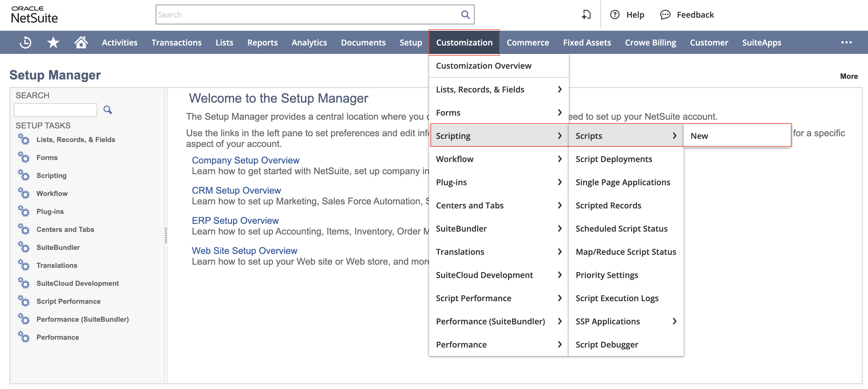Image resolution: width=868 pixels, height=389 pixels.
Task: Go to Home via house icon
Action: tap(81, 42)
